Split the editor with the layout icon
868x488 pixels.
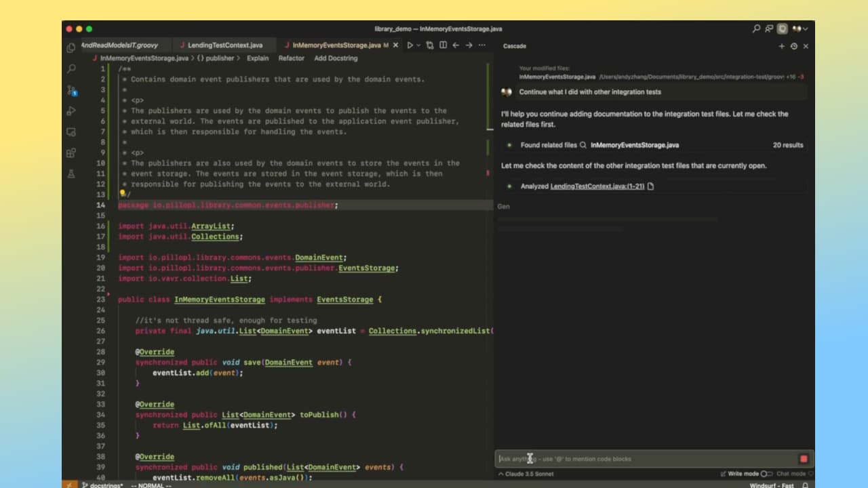click(443, 45)
